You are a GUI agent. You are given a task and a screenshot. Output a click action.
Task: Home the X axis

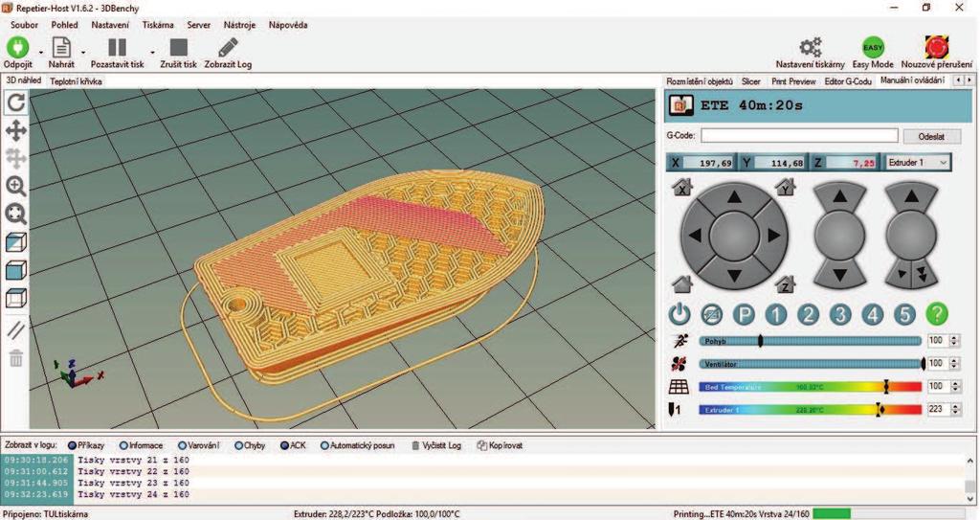(681, 187)
